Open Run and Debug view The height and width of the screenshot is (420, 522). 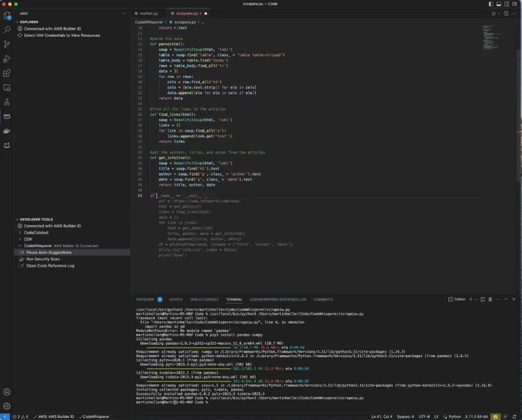click(7, 59)
